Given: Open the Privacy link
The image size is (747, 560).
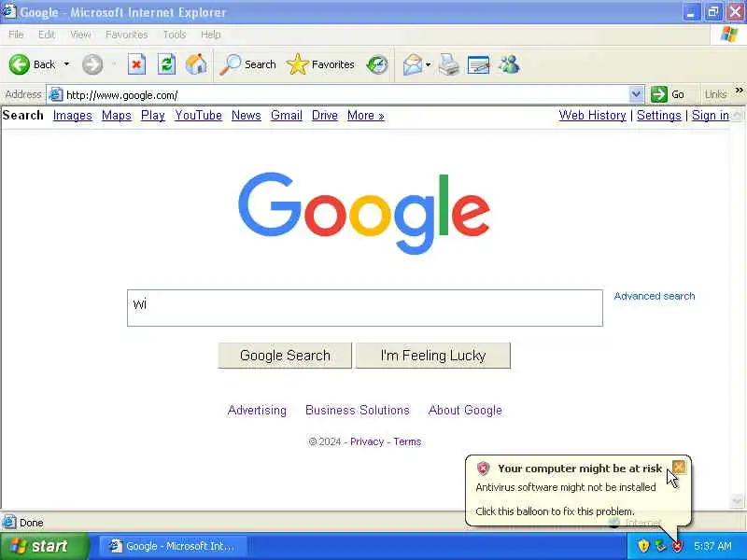Looking at the screenshot, I should pyautogui.click(x=367, y=441).
